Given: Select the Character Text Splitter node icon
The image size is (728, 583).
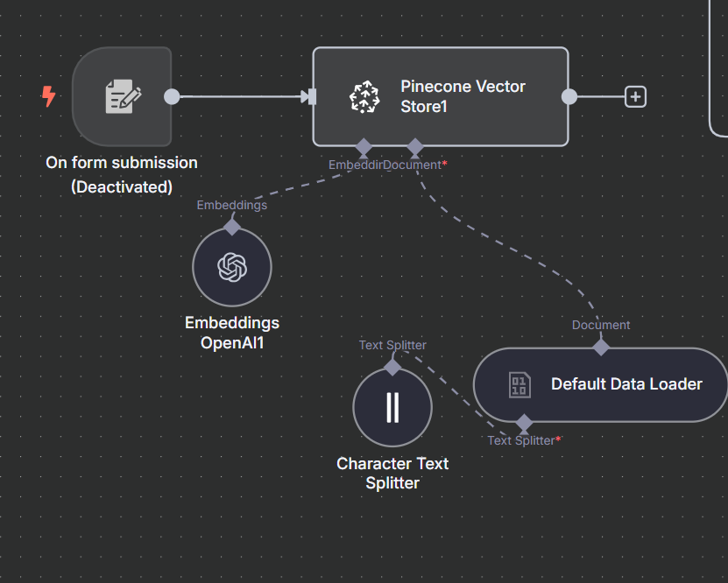Looking at the screenshot, I should (392, 407).
